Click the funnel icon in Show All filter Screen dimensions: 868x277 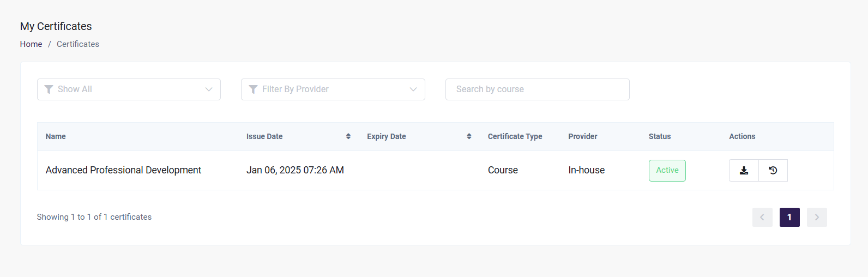click(49, 89)
